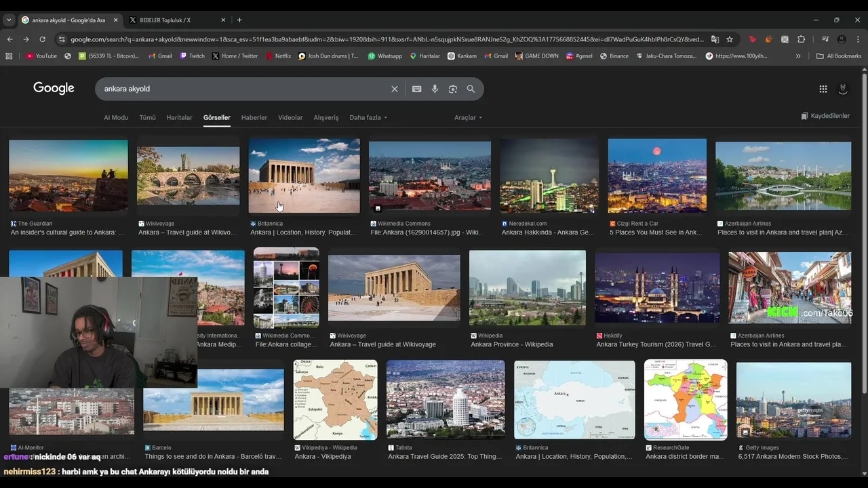Open Kaydedilenler saved items
The width and height of the screenshot is (868, 488).
(825, 116)
